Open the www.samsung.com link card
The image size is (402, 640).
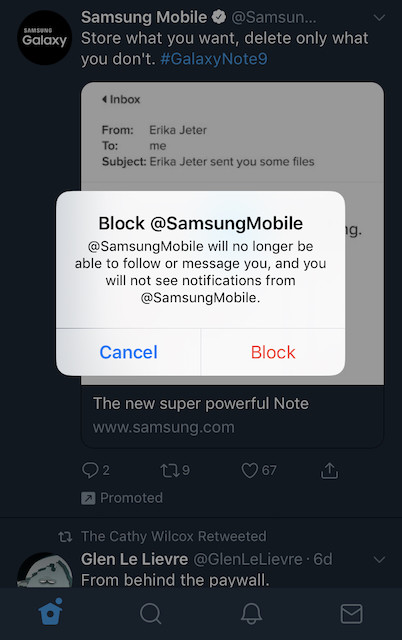[x=233, y=416]
